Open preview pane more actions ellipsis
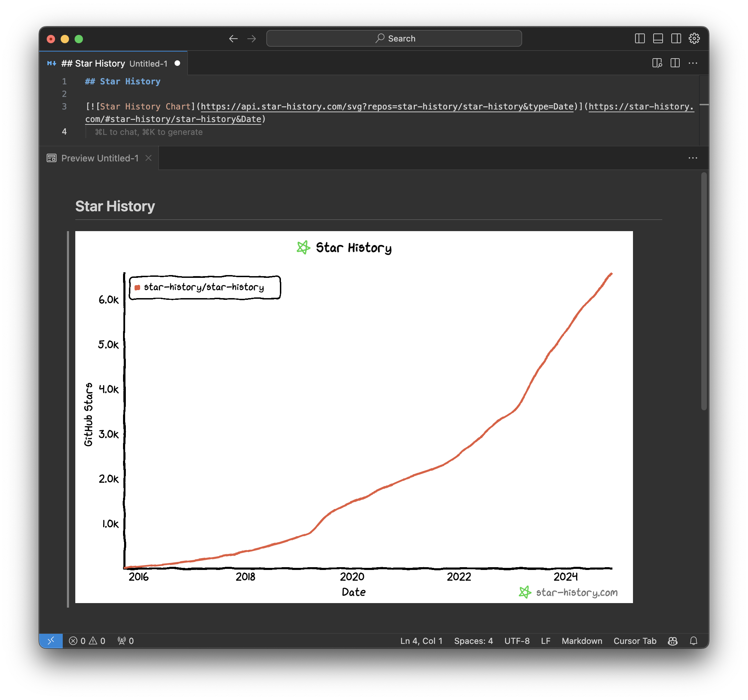The width and height of the screenshot is (748, 700). 693,158
